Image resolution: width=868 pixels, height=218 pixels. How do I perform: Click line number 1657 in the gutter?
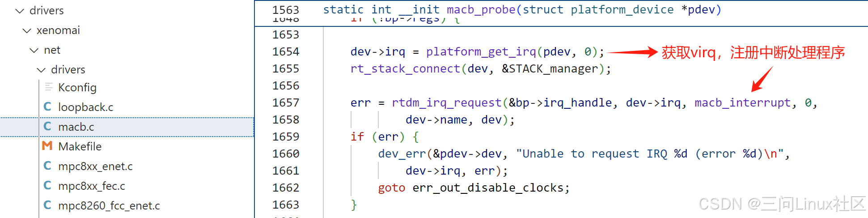(x=286, y=103)
